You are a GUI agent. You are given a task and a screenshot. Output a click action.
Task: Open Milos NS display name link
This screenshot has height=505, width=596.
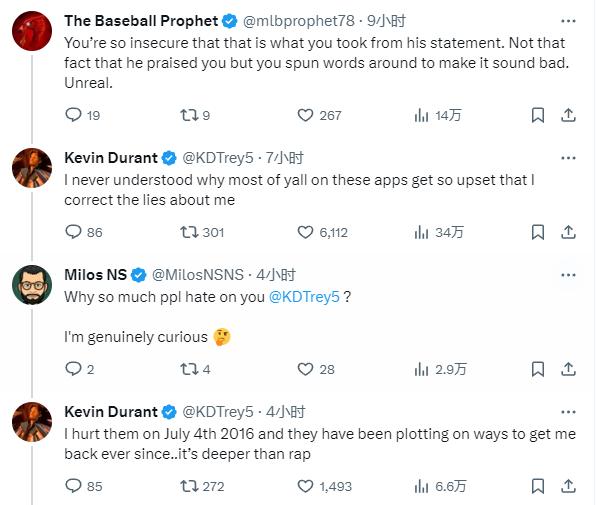pos(95,275)
